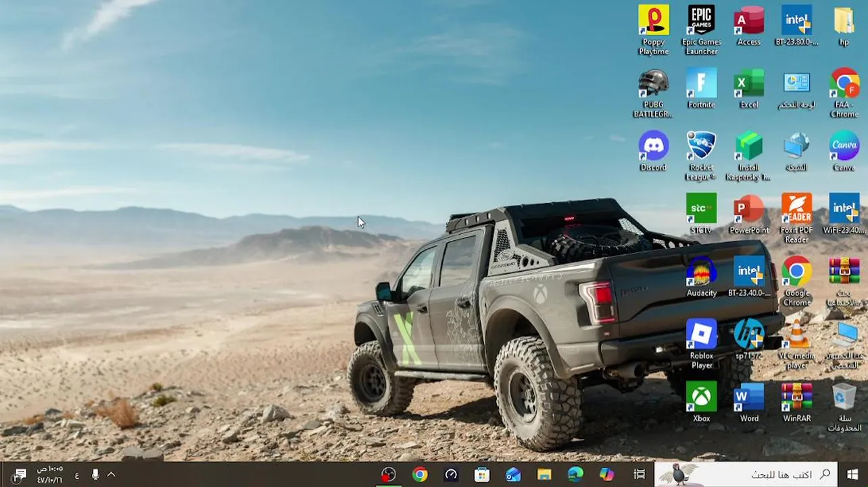This screenshot has width=868, height=487.
Task: Select the Audacity desktop shortcut
Action: tap(701, 277)
